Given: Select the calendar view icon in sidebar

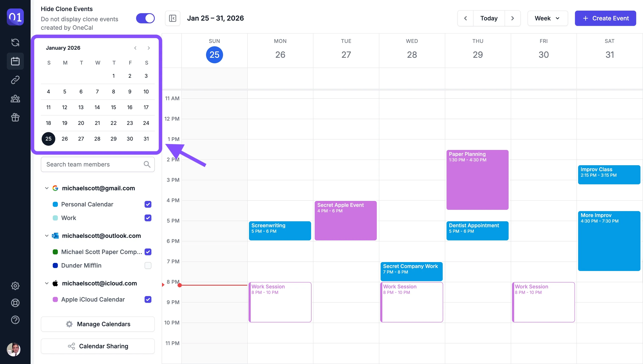Looking at the screenshot, I should (15, 61).
